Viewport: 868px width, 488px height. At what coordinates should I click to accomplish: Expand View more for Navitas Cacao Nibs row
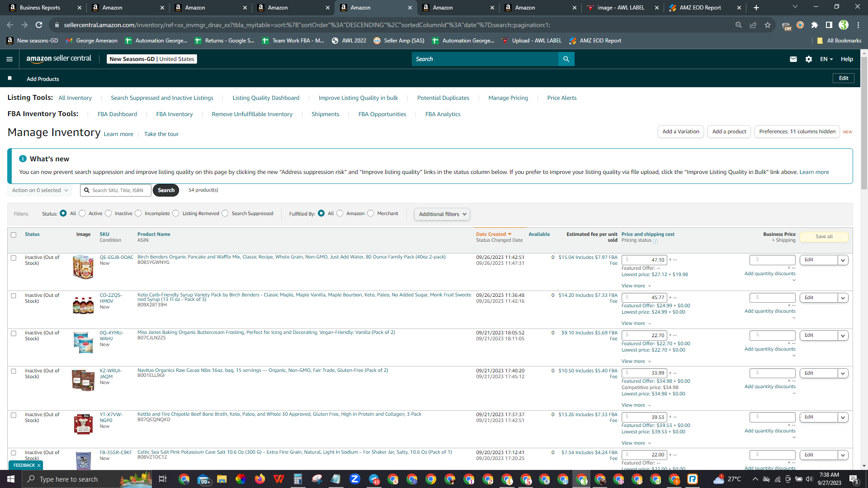pyautogui.click(x=636, y=405)
